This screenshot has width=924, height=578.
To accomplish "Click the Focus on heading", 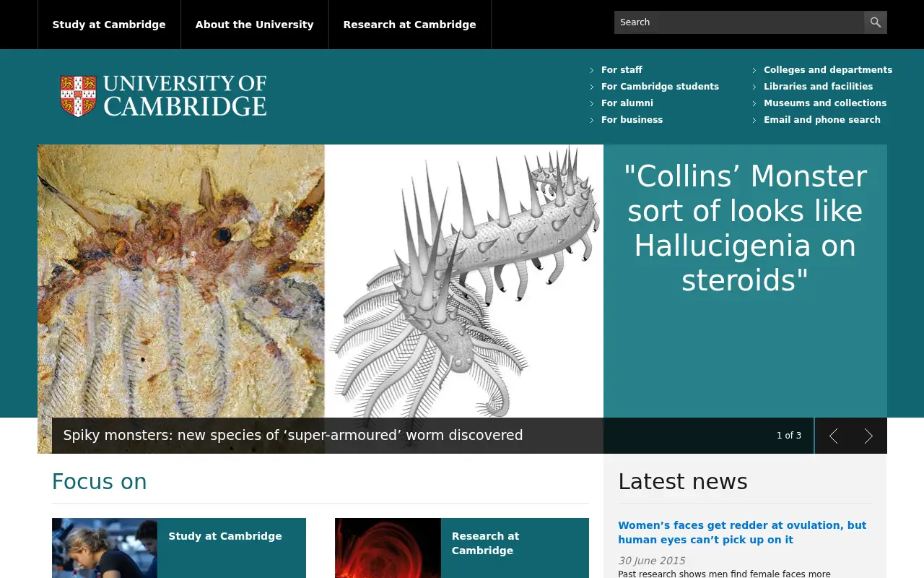I will pos(100,482).
